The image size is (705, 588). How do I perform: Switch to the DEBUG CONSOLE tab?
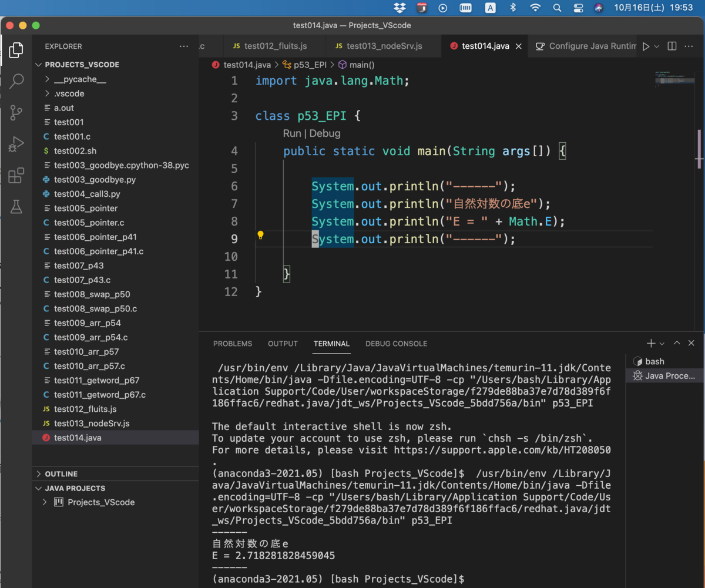(396, 344)
